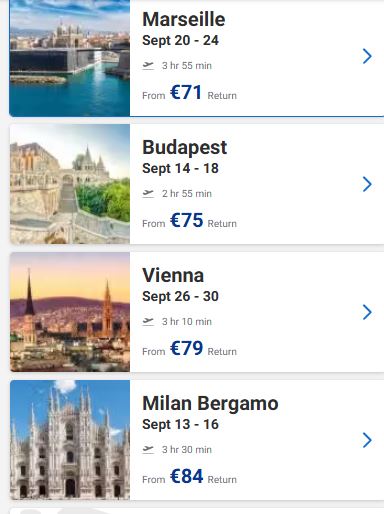The width and height of the screenshot is (384, 514).
Task: Click the plane icon beside 3 hr 30 min
Action: tap(148, 449)
